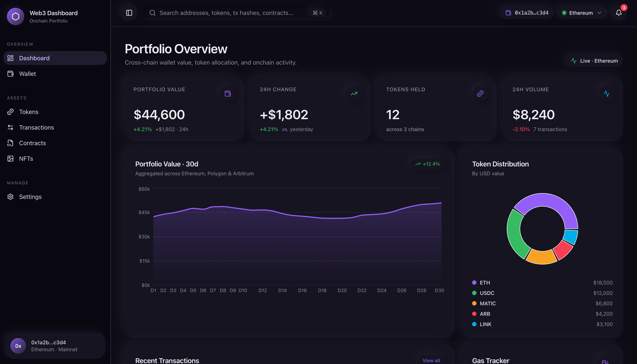Click the pulse icon in Live · Ethereum badge

click(574, 61)
